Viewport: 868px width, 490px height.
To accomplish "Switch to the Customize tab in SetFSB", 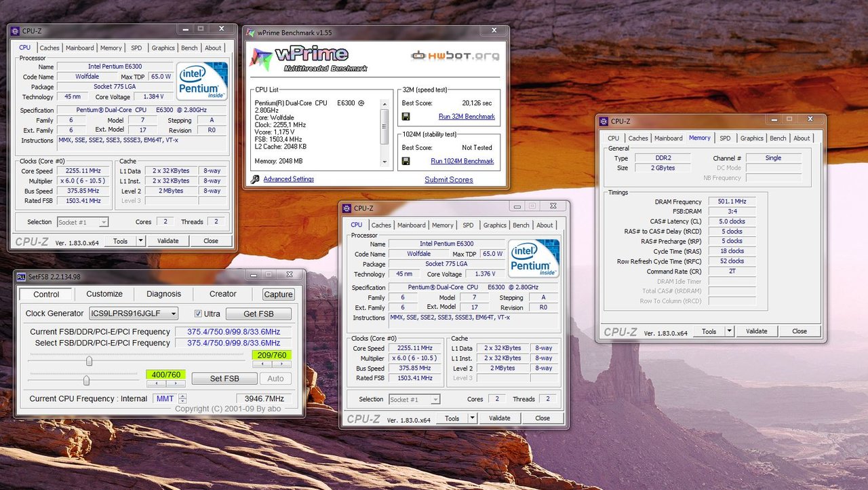I will pyautogui.click(x=104, y=294).
